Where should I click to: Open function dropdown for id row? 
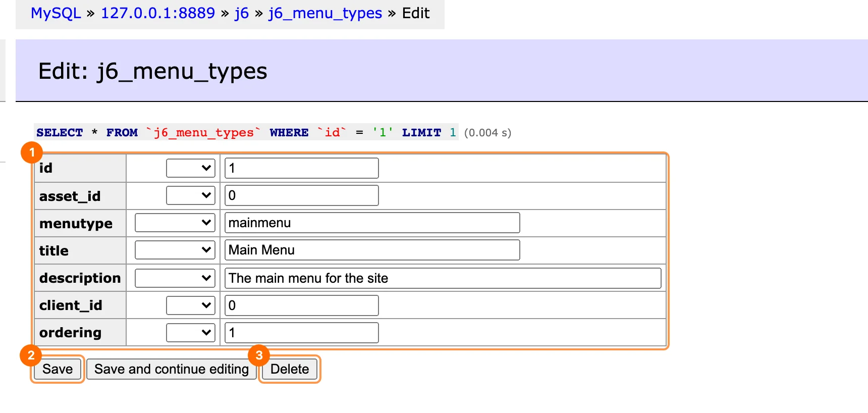191,168
